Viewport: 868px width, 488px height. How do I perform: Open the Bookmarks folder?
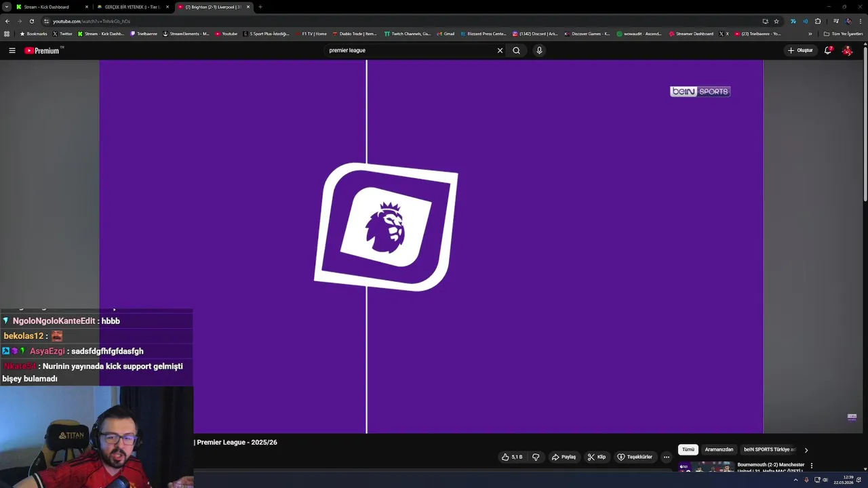(x=33, y=34)
